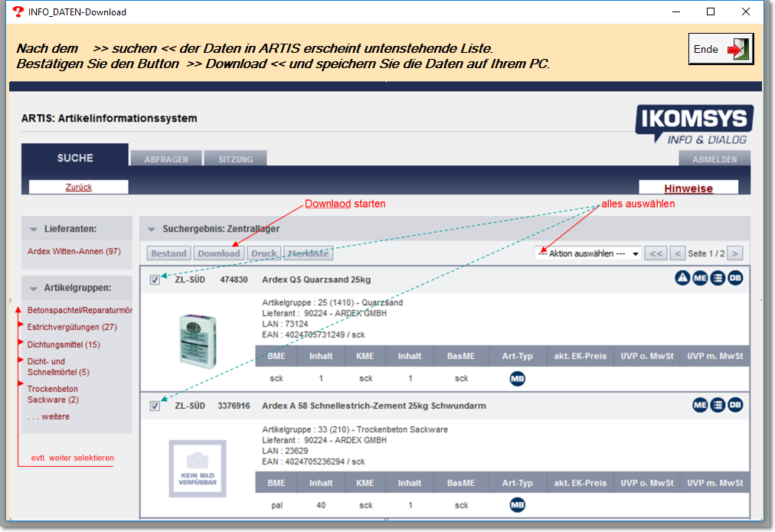Image resolution: width=775 pixels, height=532 pixels.
Task: Go to previous page with < button
Action: point(678,253)
